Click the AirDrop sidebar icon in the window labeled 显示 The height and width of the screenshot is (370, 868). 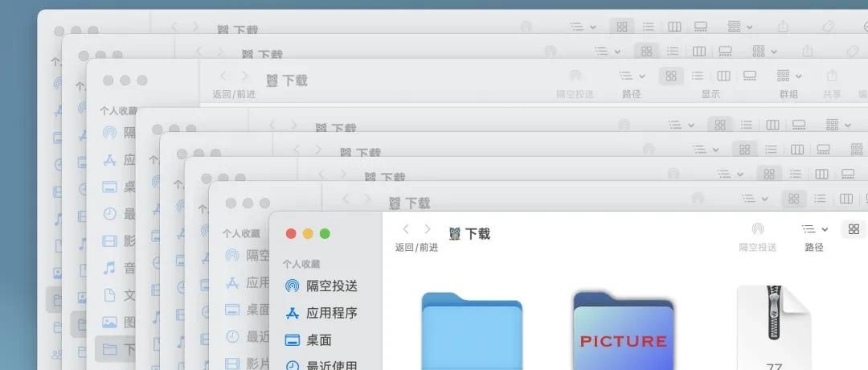109,133
